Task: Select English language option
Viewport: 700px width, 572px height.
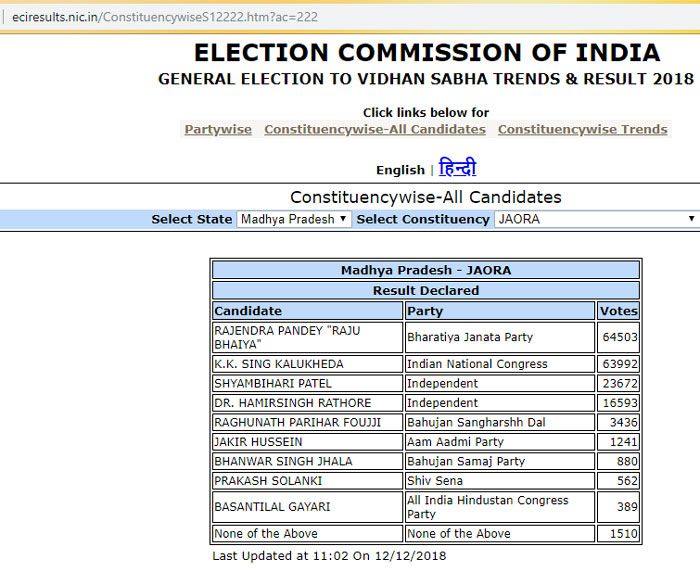Action: pos(400,170)
